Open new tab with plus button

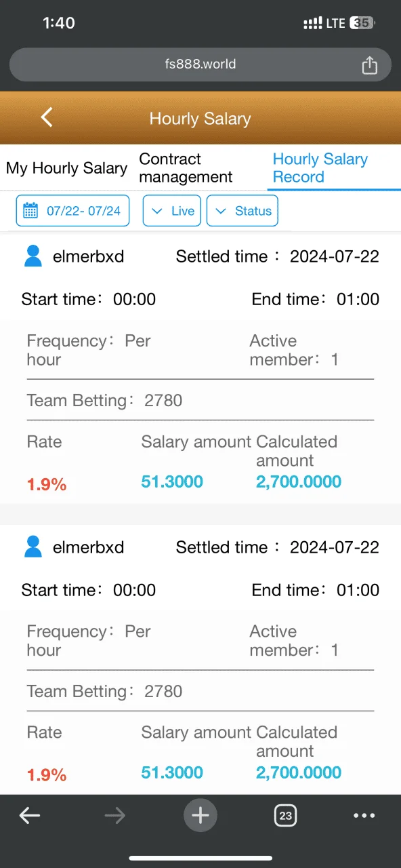pos(200,815)
